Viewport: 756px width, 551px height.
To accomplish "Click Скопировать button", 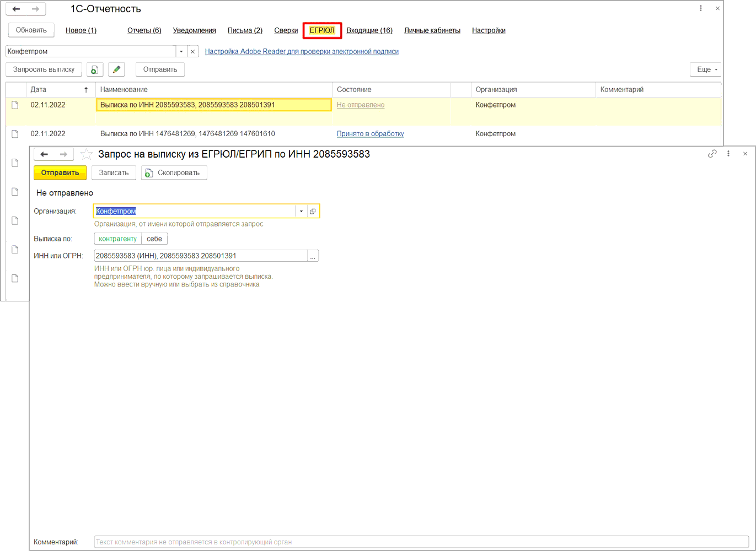I will (x=174, y=172).
